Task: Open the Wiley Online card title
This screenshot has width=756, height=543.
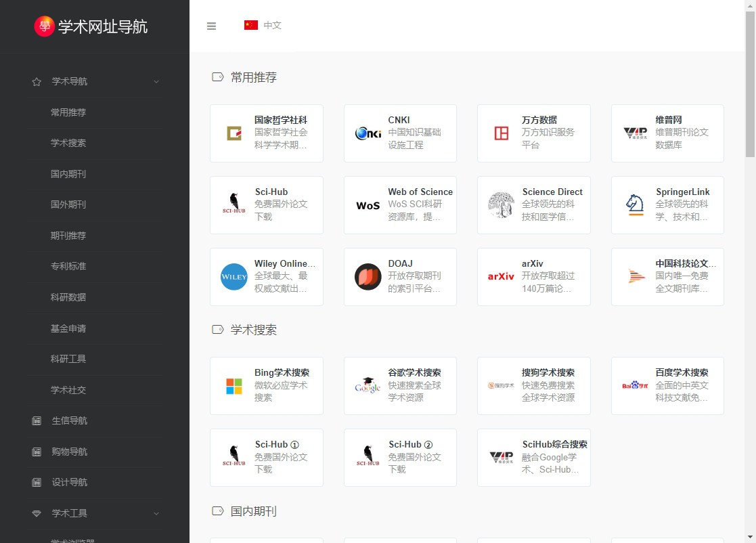Action: pyautogui.click(x=285, y=264)
